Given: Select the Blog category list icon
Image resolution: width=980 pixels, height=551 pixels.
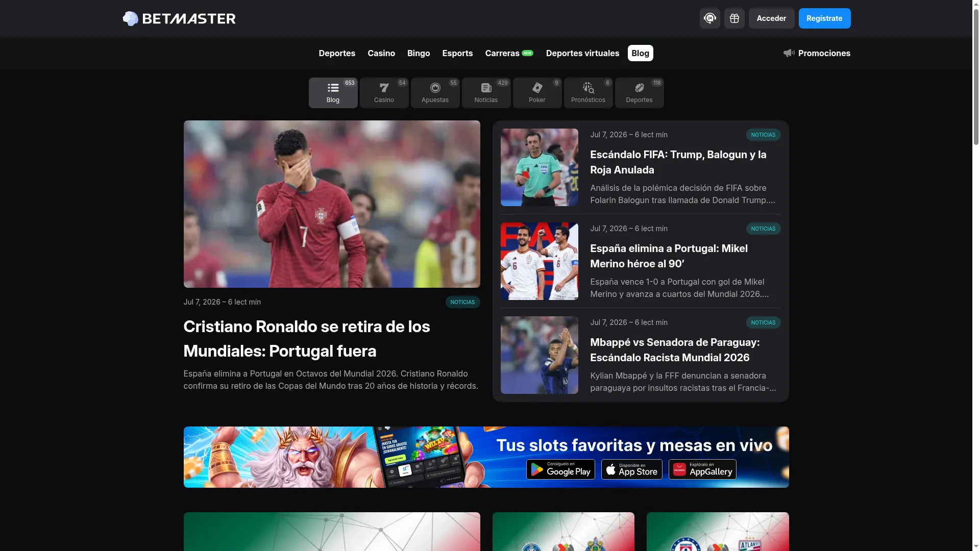Looking at the screenshot, I should [333, 88].
